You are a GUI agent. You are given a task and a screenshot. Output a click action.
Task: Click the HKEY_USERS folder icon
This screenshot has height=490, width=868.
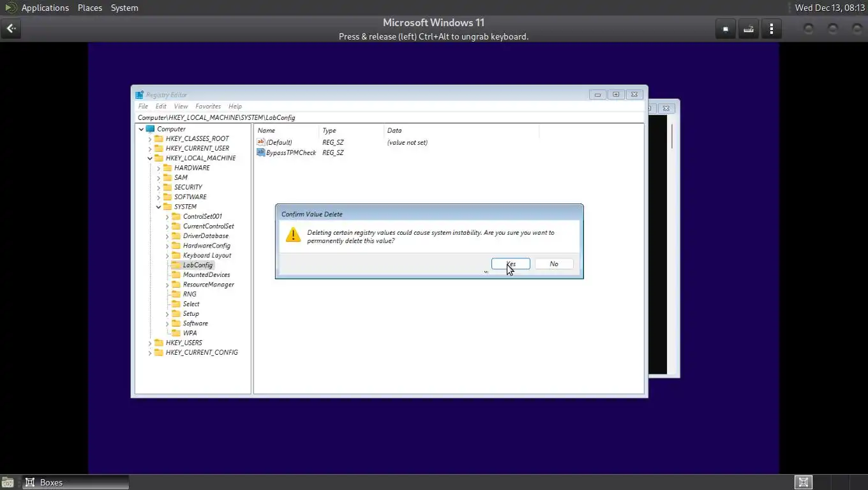(x=159, y=343)
